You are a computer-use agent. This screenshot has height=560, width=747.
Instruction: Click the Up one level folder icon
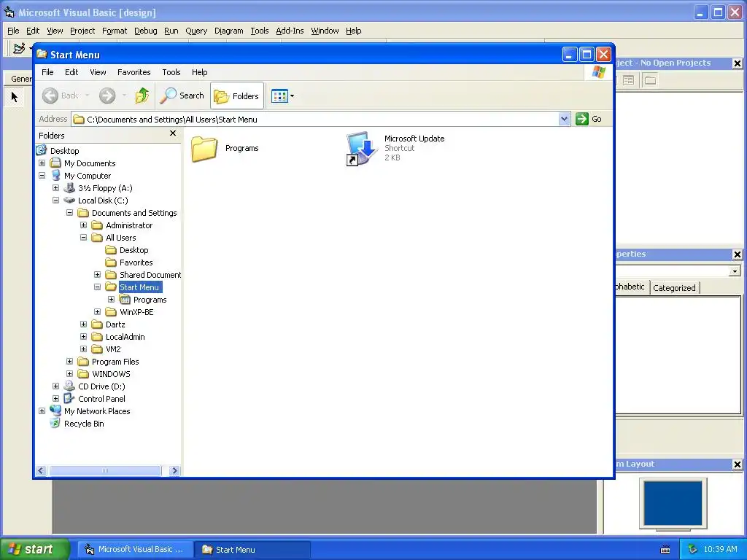pos(142,96)
